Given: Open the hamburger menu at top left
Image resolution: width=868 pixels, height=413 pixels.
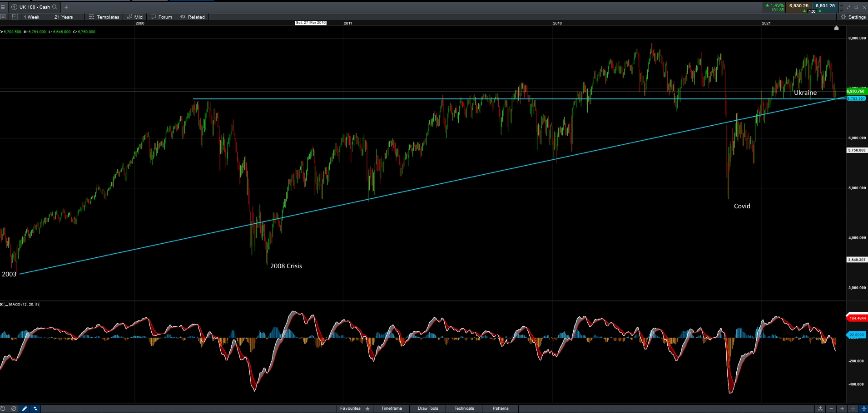Looking at the screenshot, I should tap(3, 7).
